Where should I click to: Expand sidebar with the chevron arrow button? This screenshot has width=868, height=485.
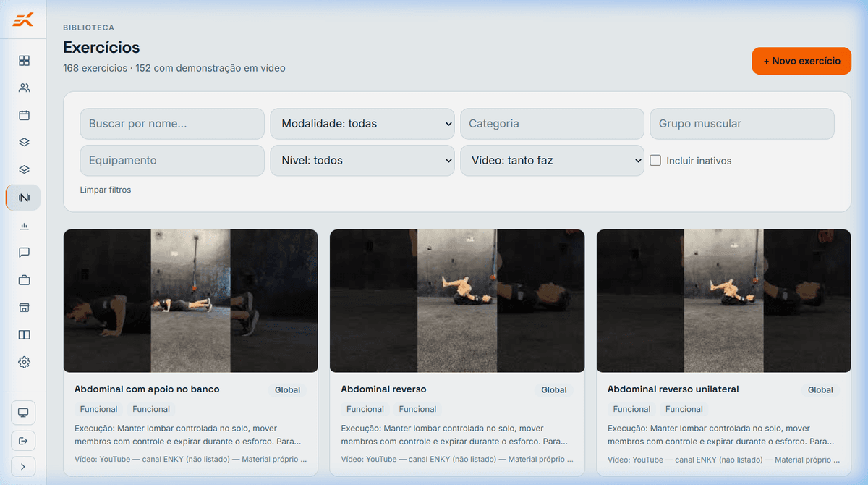pyautogui.click(x=23, y=467)
